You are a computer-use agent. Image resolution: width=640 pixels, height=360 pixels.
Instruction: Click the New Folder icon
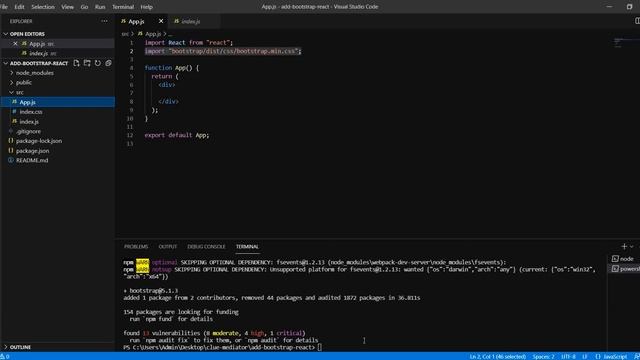pyautogui.click(x=87, y=63)
